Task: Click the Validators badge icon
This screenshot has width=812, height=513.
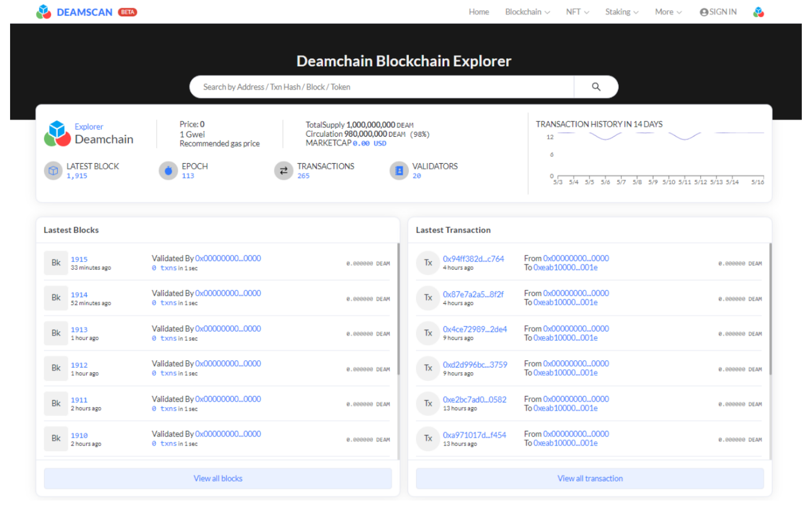Action: tap(399, 170)
